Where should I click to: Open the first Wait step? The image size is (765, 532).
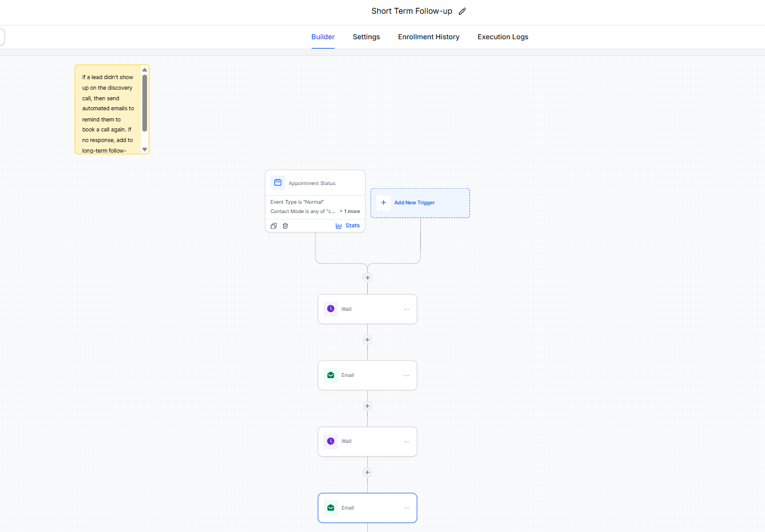click(367, 309)
